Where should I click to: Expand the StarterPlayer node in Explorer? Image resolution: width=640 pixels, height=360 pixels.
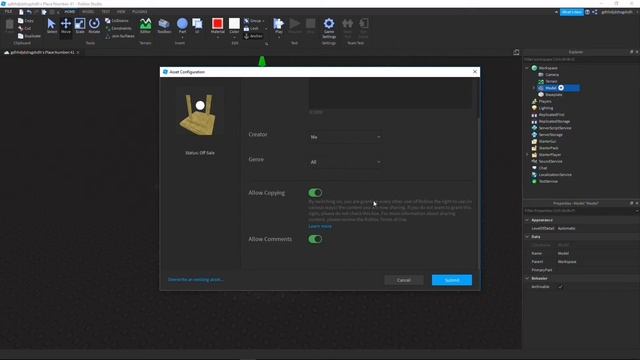[x=527, y=155]
